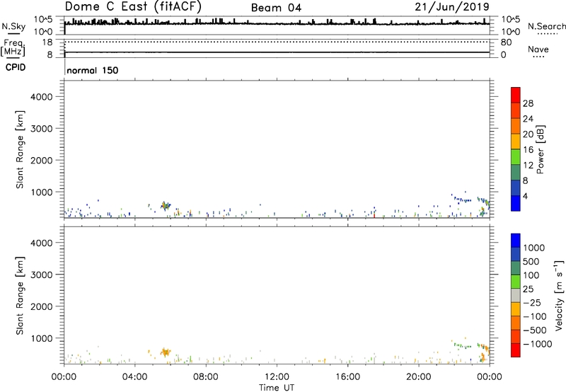Click the 'N.Sky' axis label
This screenshot has width=566, height=392.
[x=13, y=26]
